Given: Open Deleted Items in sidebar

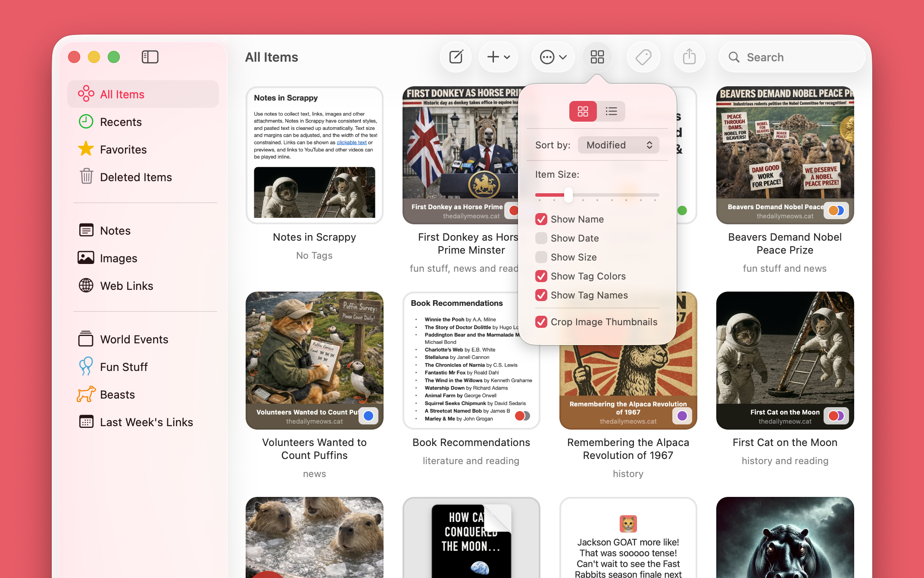Looking at the screenshot, I should click(x=143, y=177).
